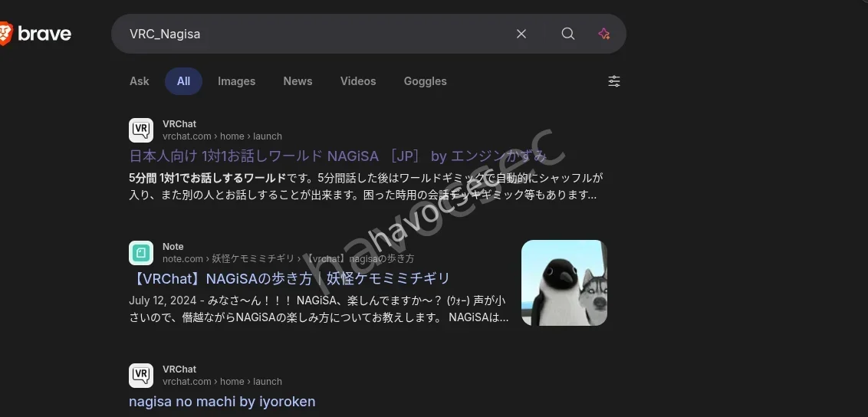Click the VRChat site name above nagisa no machi
Viewport: 868px width, 417px height.
tap(179, 369)
